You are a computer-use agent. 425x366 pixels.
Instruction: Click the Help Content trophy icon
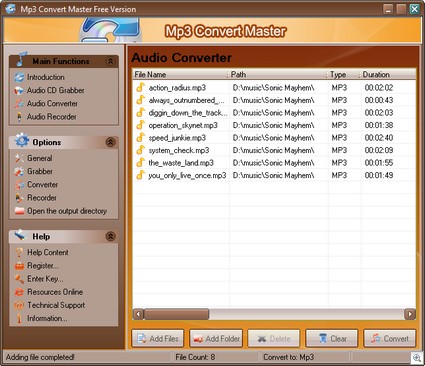(x=19, y=253)
